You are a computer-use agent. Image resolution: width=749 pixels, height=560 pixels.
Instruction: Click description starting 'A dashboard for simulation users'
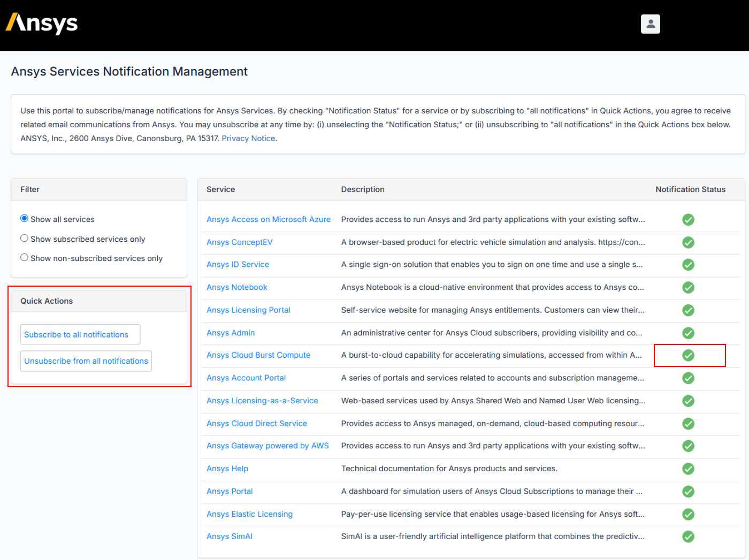pos(492,492)
